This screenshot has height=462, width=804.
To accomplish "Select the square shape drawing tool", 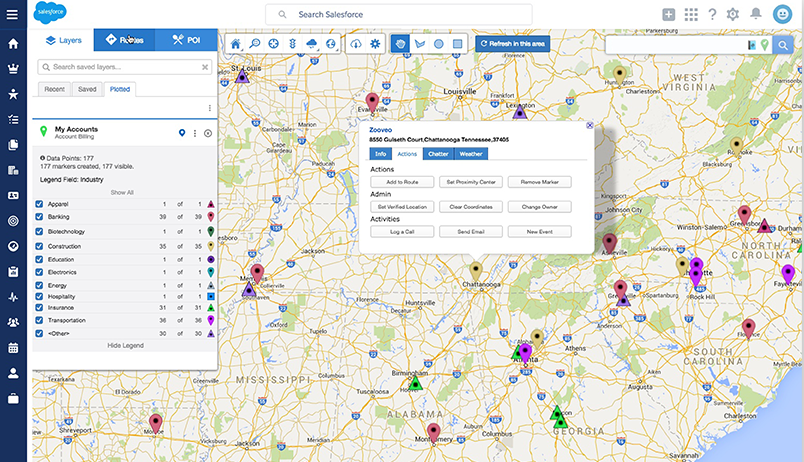I will tap(456, 44).
